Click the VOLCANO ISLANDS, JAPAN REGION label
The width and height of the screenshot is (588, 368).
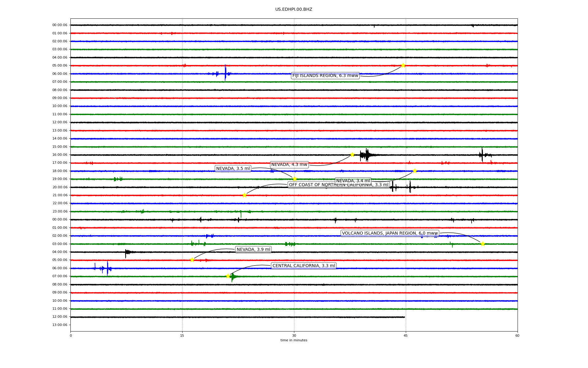(390, 233)
